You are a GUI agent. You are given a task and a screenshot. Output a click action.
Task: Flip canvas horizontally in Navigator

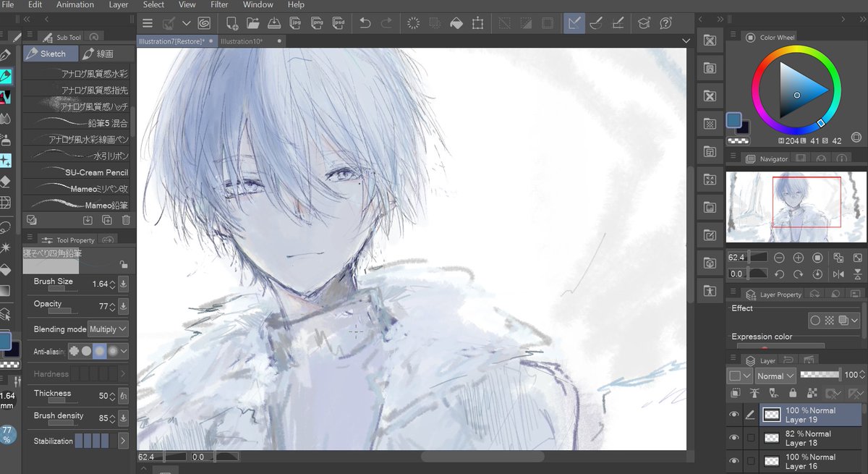tap(838, 274)
